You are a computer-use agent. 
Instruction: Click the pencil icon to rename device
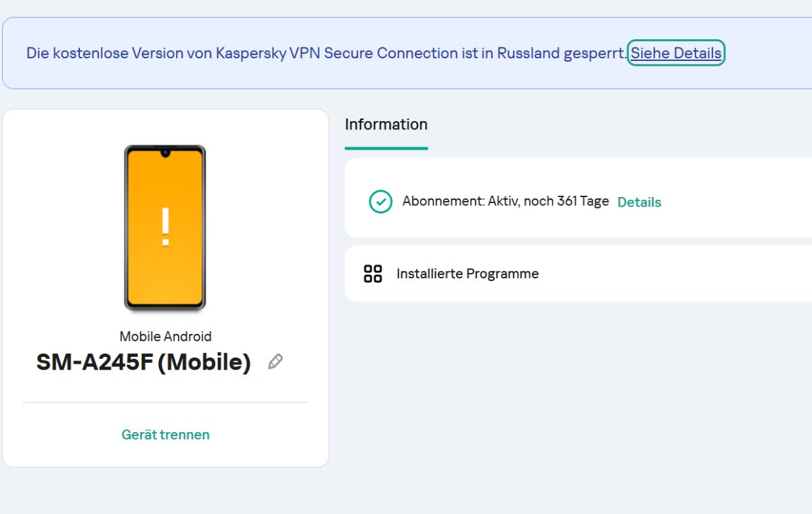[275, 362]
